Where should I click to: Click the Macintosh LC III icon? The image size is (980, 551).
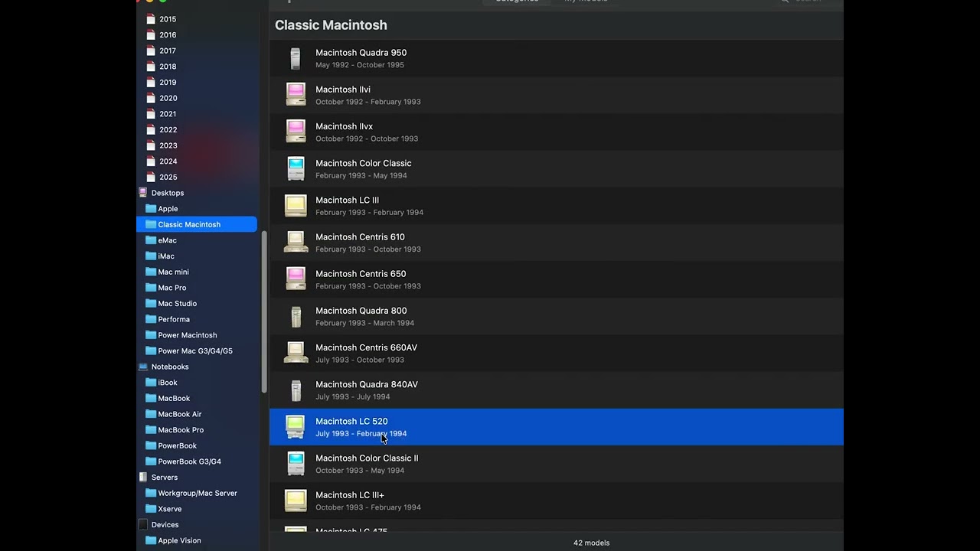pyautogui.click(x=296, y=205)
